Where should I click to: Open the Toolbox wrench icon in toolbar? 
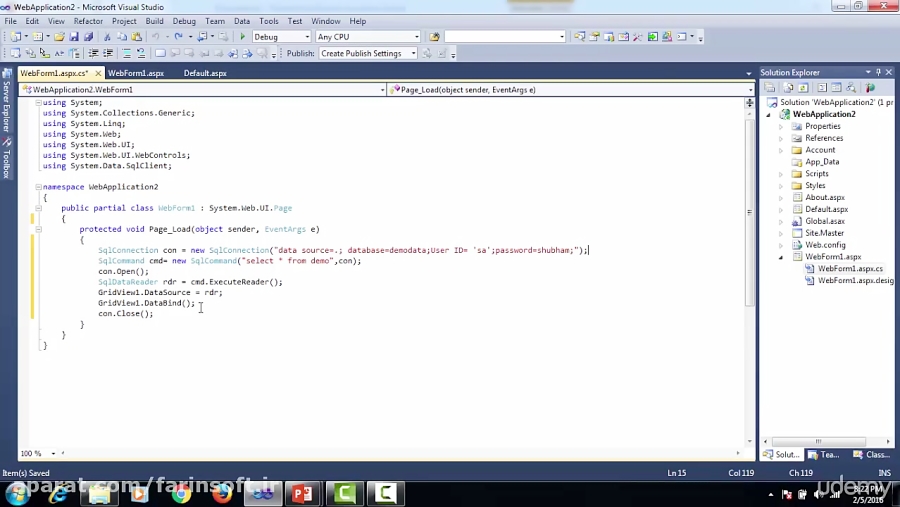(x=638, y=37)
